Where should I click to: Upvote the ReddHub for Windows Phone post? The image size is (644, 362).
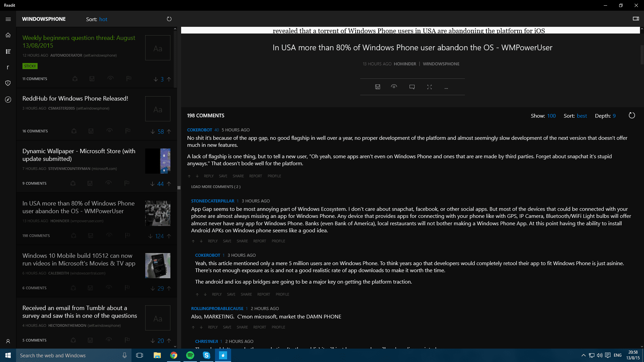click(169, 131)
